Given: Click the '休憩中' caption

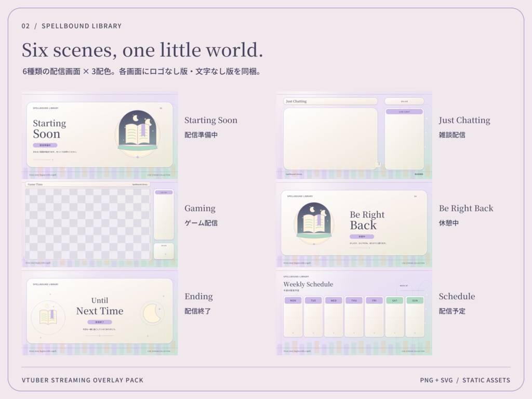Looking at the screenshot, I should point(448,223).
